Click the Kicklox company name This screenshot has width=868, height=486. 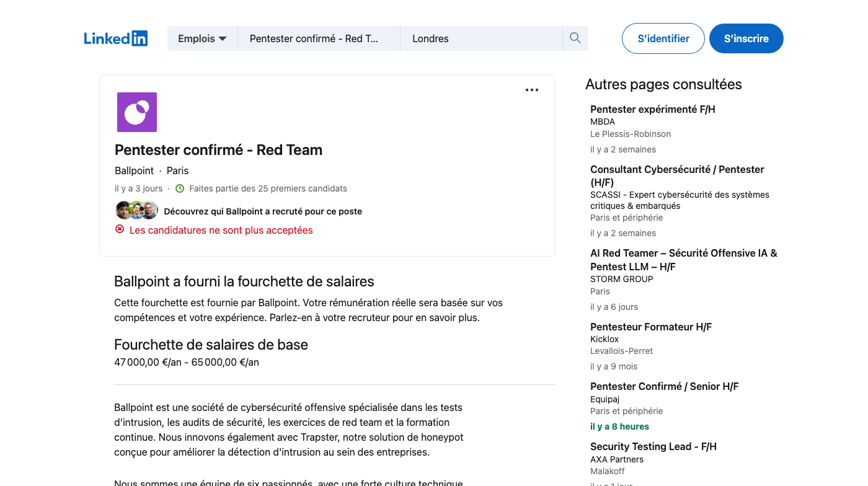click(x=604, y=339)
